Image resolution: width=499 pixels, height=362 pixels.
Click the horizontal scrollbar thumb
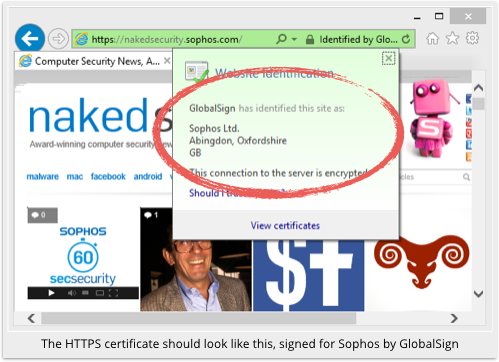click(x=199, y=318)
